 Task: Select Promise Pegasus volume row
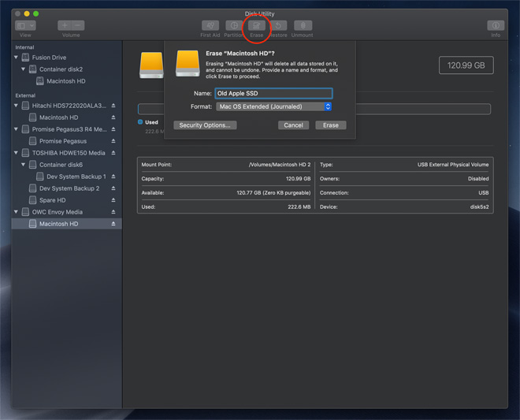tap(67, 141)
